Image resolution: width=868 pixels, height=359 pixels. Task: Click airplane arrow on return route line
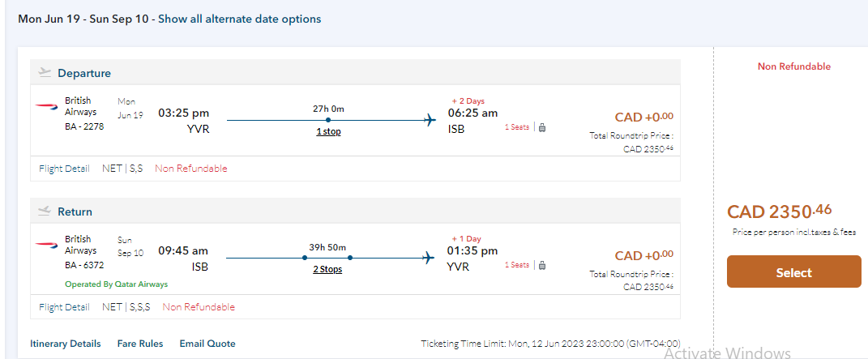430,258
